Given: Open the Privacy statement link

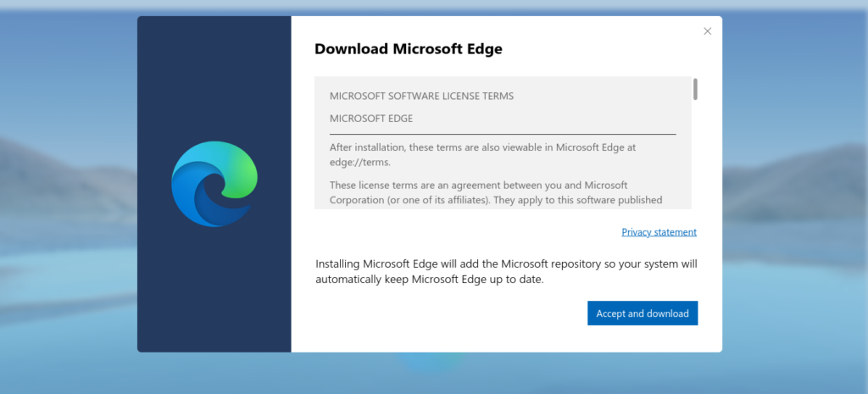Looking at the screenshot, I should click(x=659, y=232).
